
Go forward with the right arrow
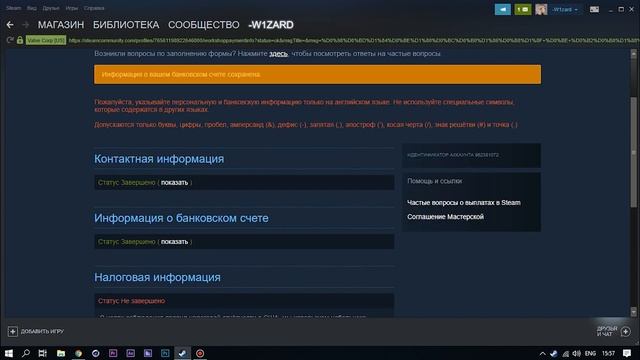click(25, 25)
